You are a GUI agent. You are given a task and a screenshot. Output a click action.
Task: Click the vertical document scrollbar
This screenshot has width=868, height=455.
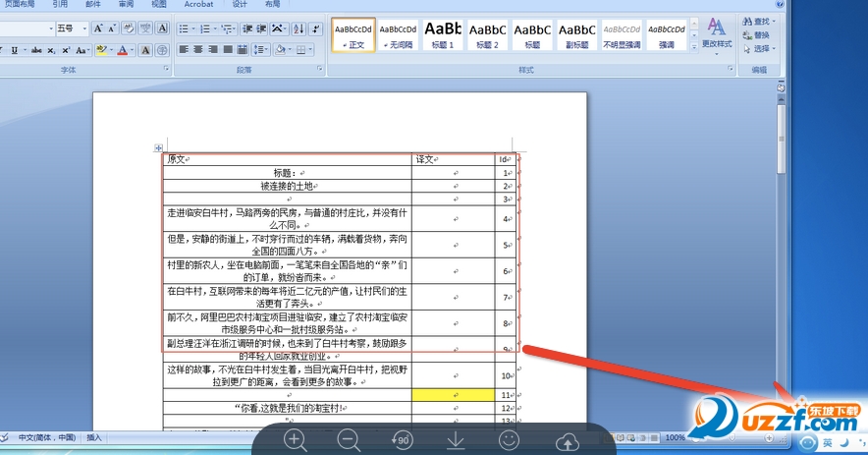point(781,260)
